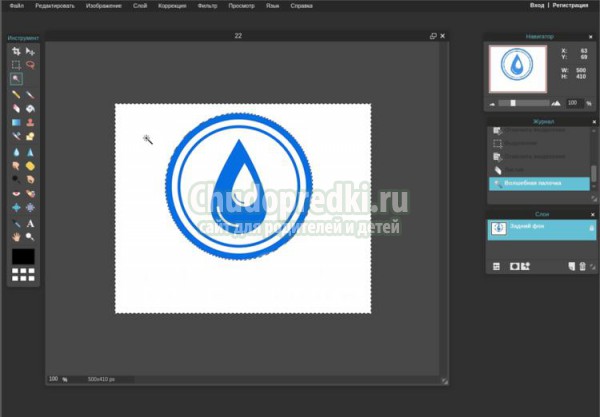
Task: Delete layer with trash icon
Action: [582, 266]
